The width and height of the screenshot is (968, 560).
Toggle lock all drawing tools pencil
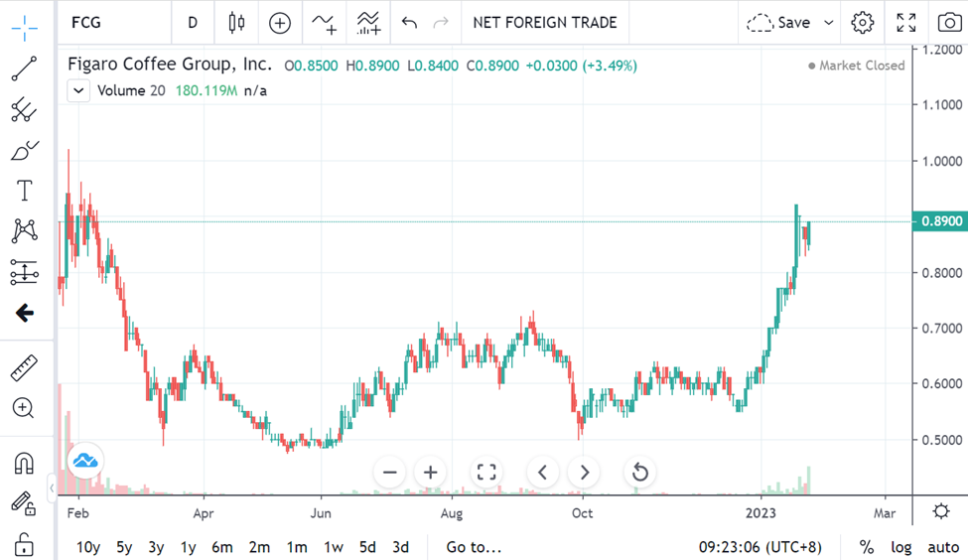[24, 503]
